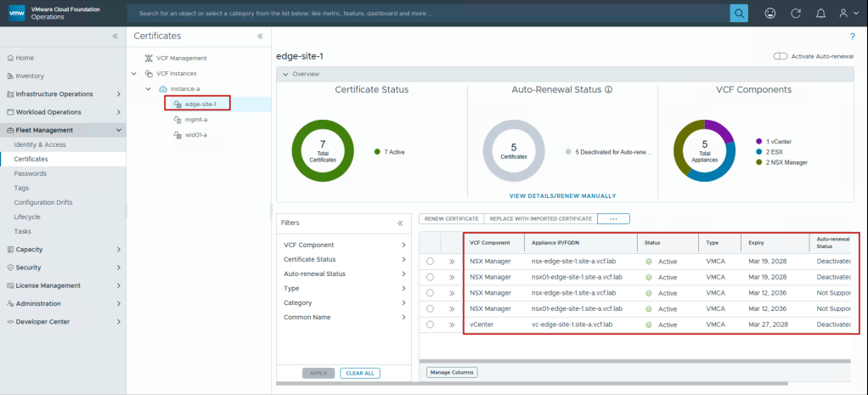Click REPLACE WITH IMPORTED CERTIFICATE

point(541,219)
